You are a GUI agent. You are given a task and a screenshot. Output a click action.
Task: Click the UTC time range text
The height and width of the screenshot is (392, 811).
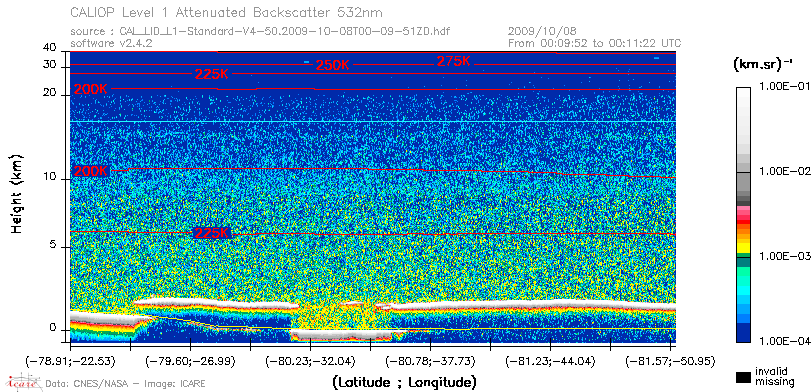pyautogui.click(x=594, y=43)
